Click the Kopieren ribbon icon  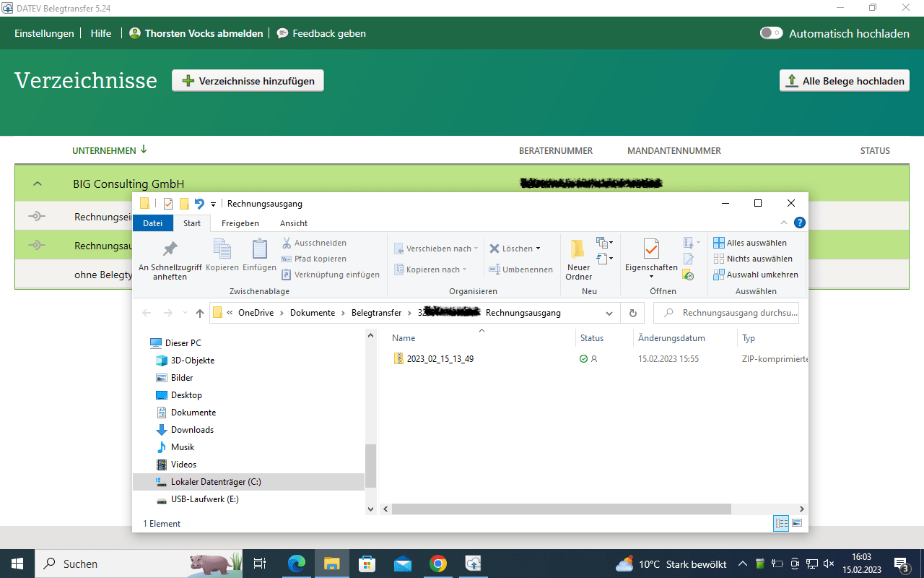tap(222, 256)
